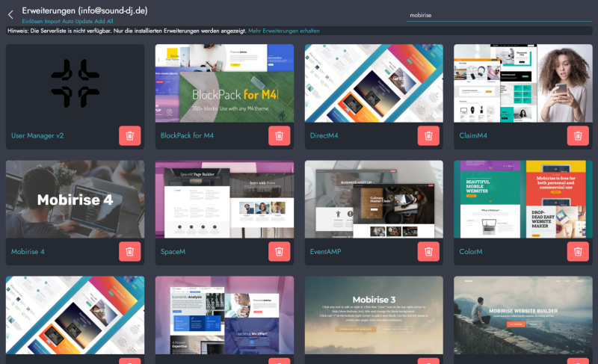The height and width of the screenshot is (364, 598).
Task: Click the SpaceM preview image
Action: [224, 199]
